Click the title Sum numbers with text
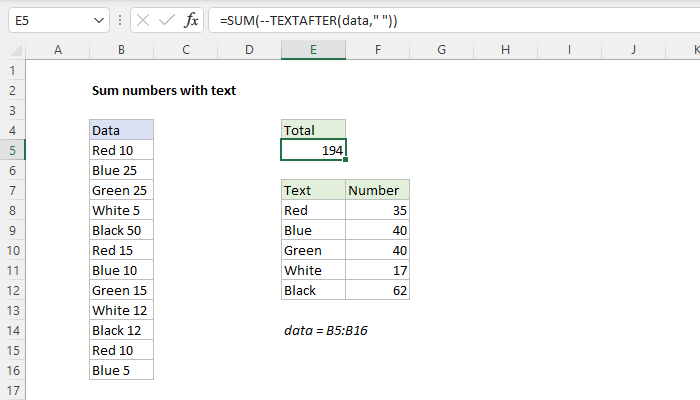Viewport: 700px width, 400px height. coord(163,90)
